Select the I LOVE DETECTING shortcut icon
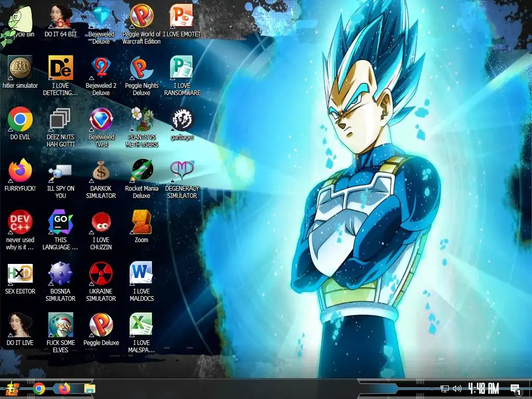The height and width of the screenshot is (399, 532). [x=61, y=68]
